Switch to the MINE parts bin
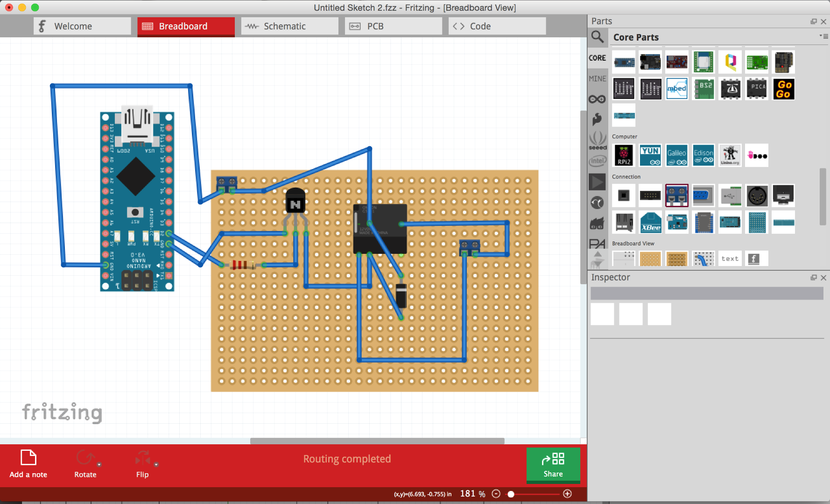The image size is (830, 504). coord(598,78)
